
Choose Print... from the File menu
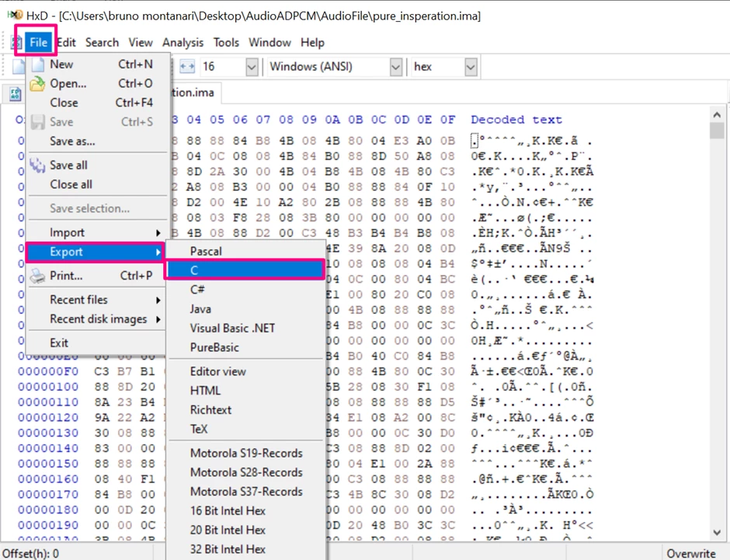pos(97,276)
